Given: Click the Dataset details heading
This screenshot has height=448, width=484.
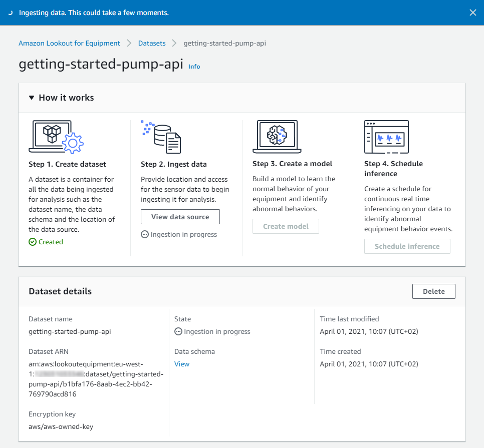Looking at the screenshot, I should tap(60, 291).
